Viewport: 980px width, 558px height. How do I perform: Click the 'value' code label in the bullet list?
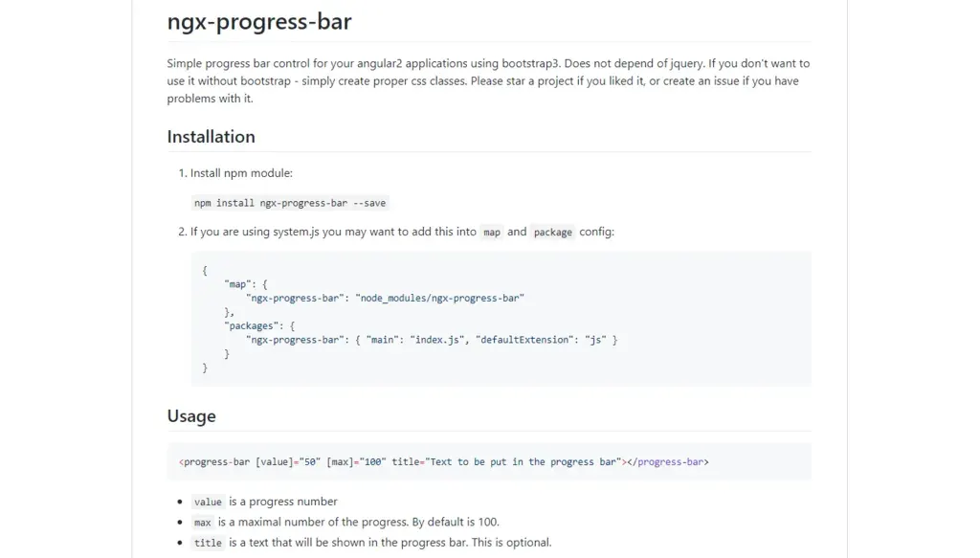click(208, 502)
